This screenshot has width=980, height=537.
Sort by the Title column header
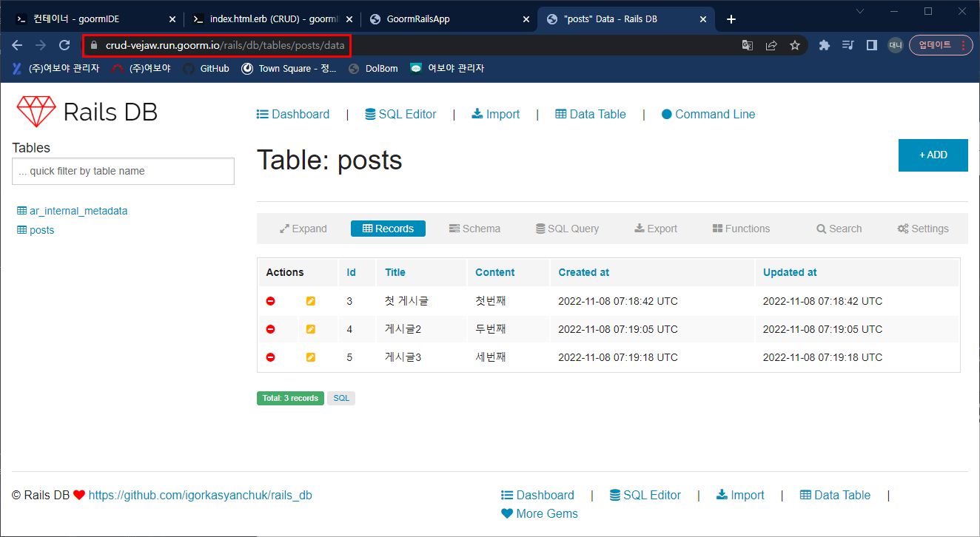tap(395, 272)
